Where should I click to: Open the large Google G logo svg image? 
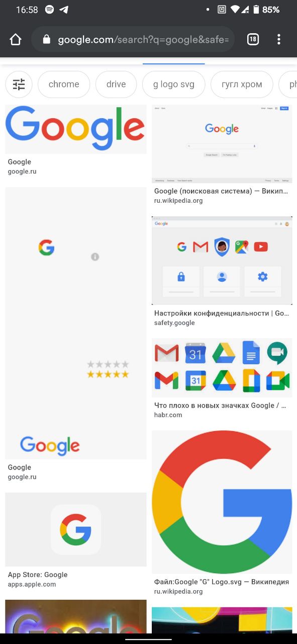pos(222,502)
